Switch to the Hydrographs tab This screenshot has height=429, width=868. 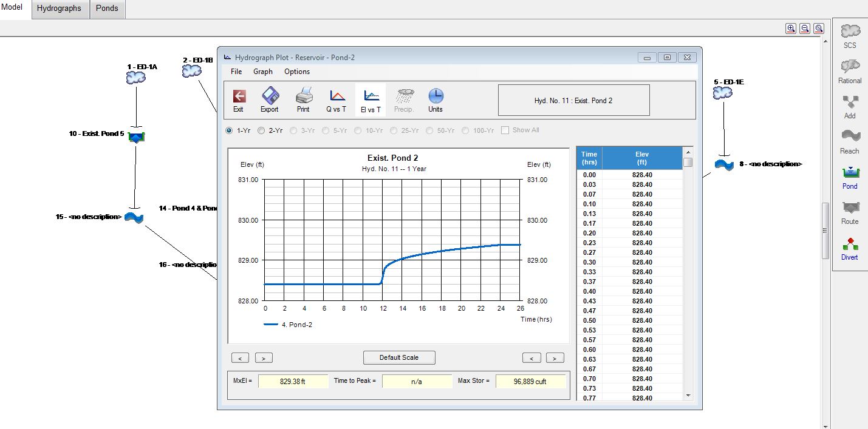point(59,9)
